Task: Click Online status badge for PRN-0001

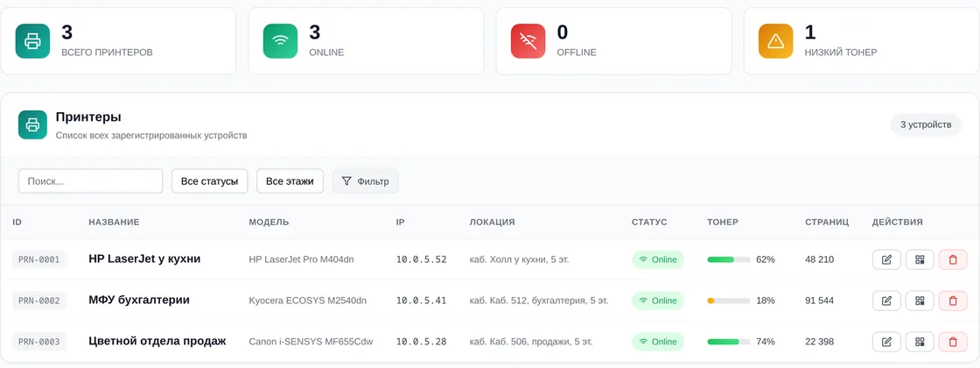Action: pos(658,259)
